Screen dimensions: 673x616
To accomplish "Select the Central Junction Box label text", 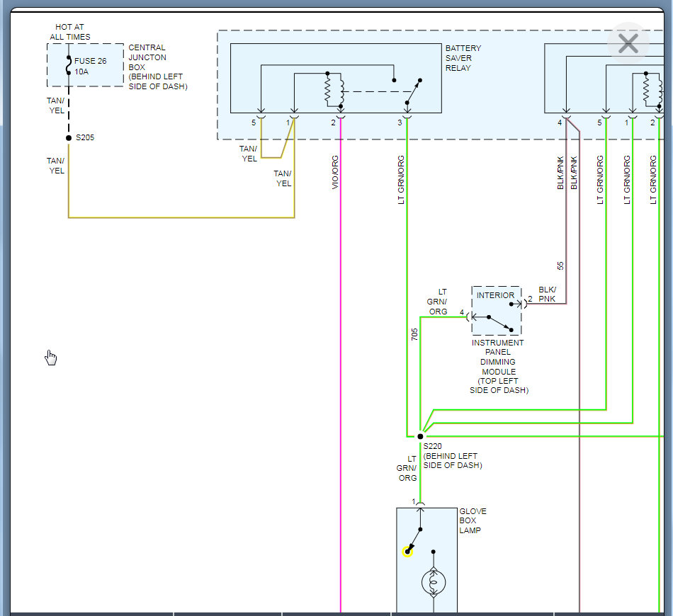I will (x=157, y=67).
